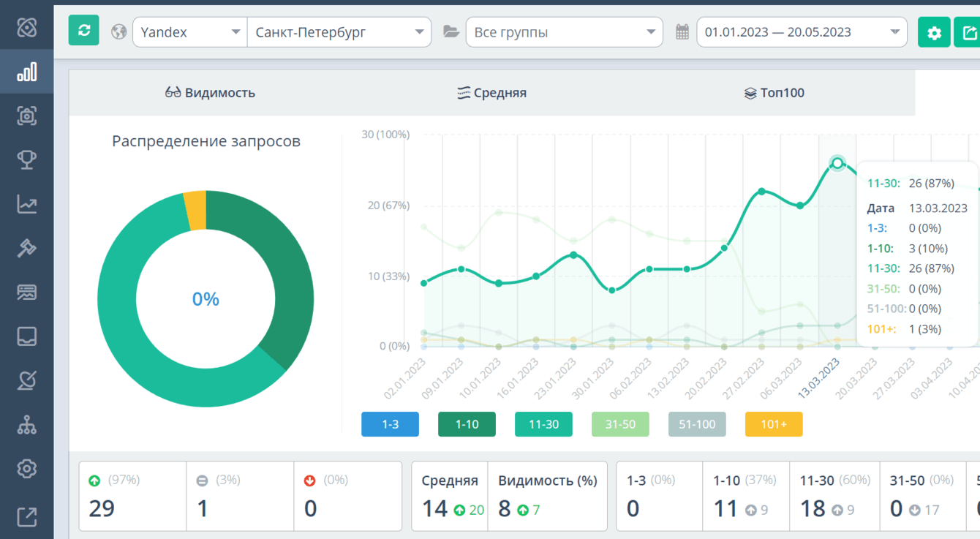The height and width of the screenshot is (539, 980).
Task: Click the export share button top right
Action: click(970, 31)
